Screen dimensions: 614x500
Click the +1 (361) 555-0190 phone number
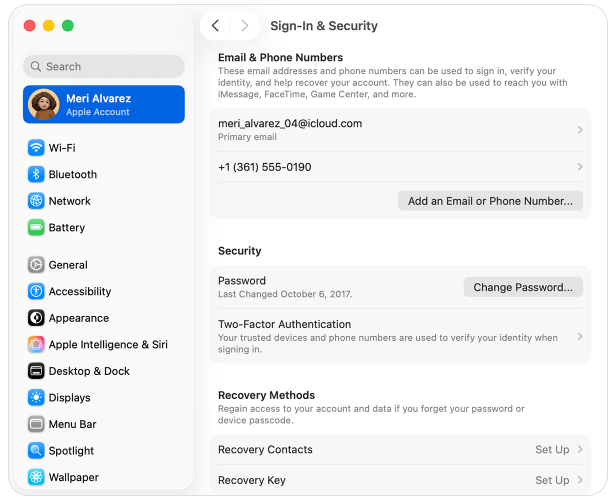click(x=265, y=167)
